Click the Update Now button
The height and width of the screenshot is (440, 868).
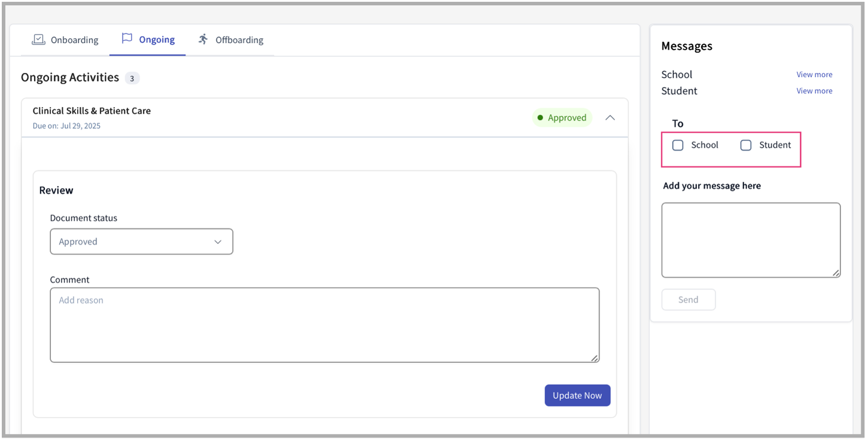577,395
